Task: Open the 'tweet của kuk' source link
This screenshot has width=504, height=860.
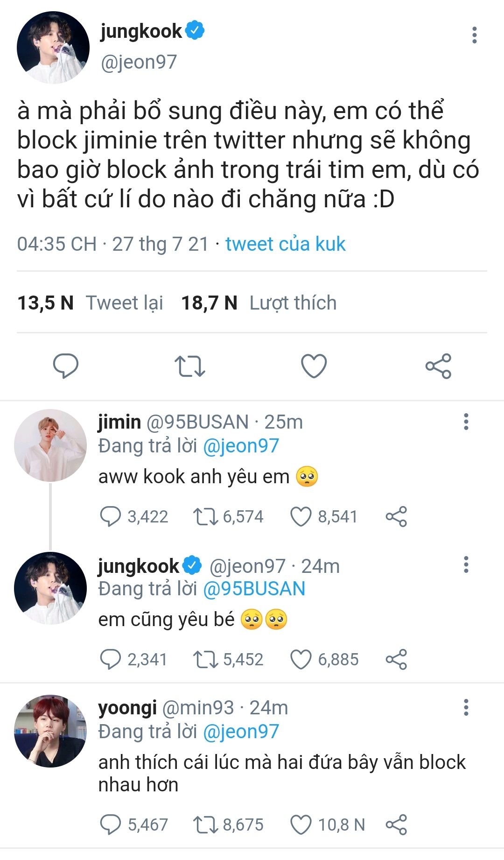Action: (x=285, y=244)
